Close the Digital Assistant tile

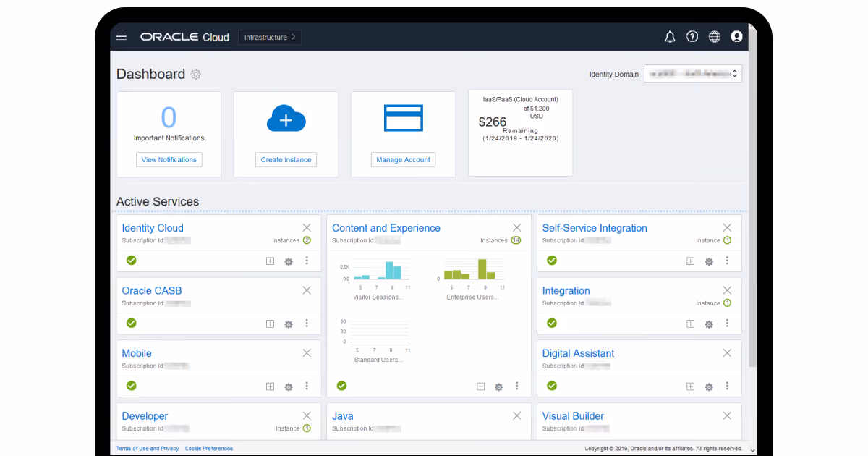(727, 353)
